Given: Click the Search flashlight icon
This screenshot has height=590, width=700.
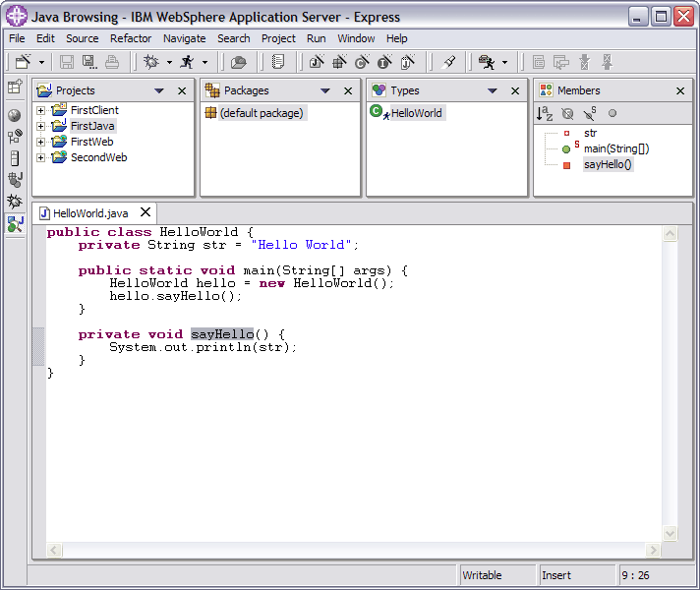Looking at the screenshot, I should 448,62.
